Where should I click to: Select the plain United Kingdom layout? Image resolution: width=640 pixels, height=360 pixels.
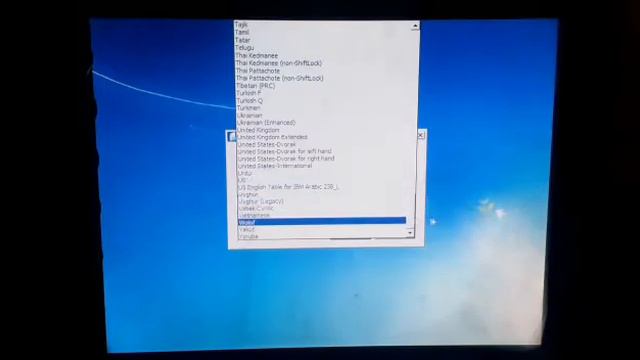coord(258,130)
